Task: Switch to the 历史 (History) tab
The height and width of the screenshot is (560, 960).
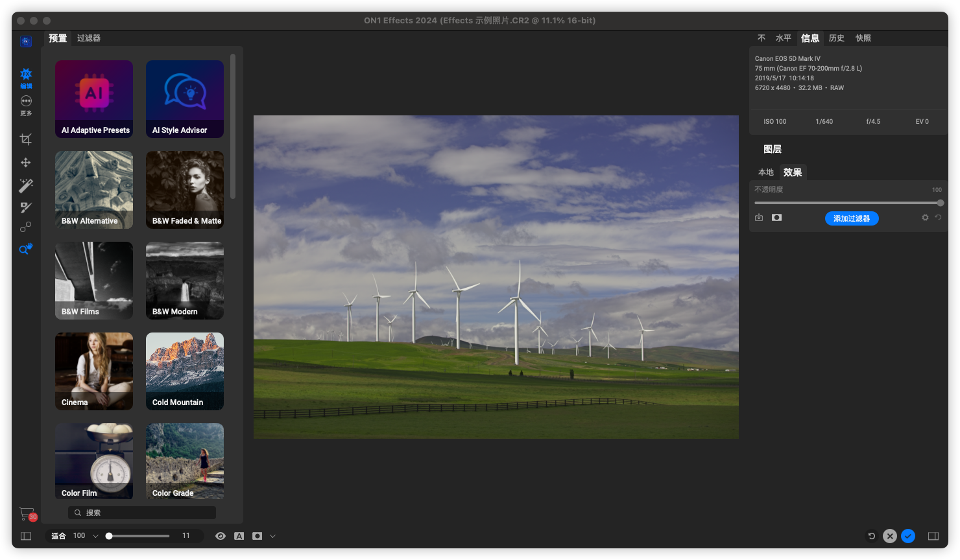Action: coord(836,38)
